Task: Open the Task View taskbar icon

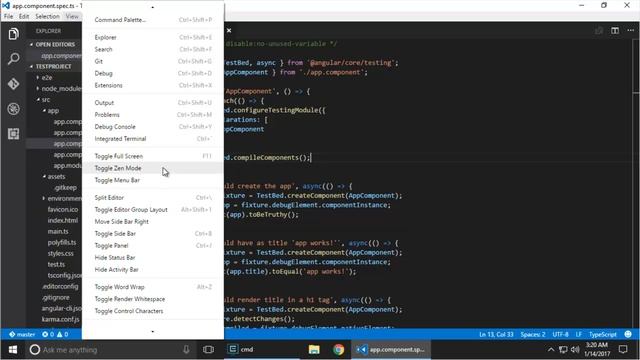Action: (x=209, y=350)
